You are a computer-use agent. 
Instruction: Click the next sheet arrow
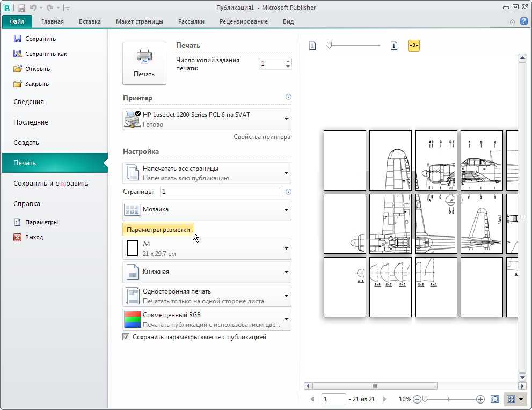(x=384, y=399)
